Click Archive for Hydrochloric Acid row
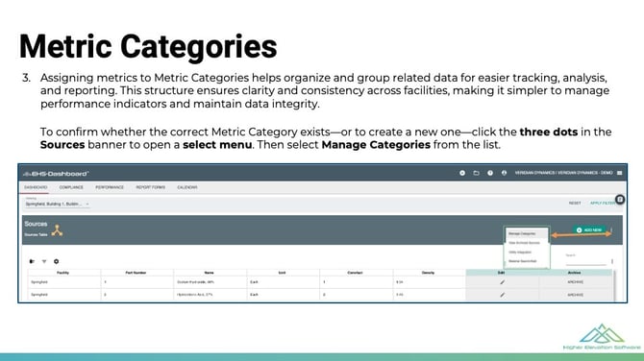The height and width of the screenshot is (361, 644). coord(576,295)
